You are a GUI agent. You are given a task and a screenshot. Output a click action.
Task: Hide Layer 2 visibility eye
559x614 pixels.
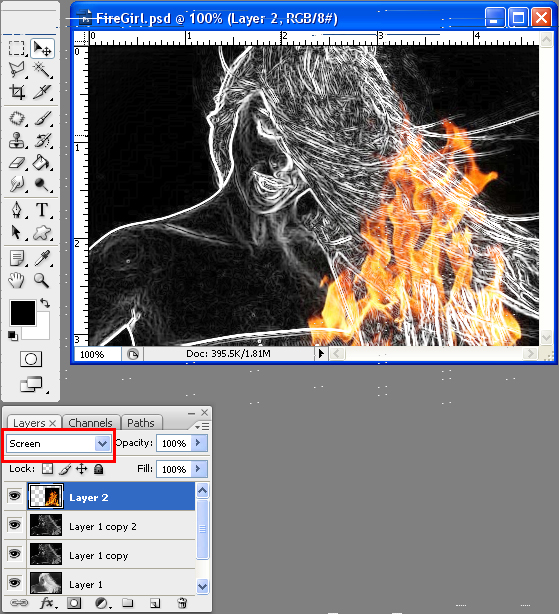14,496
